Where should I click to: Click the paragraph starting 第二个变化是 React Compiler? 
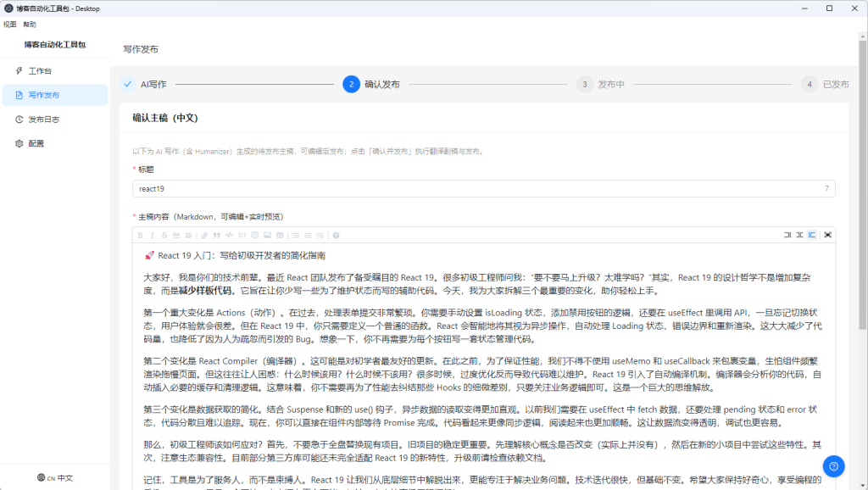(x=482, y=375)
